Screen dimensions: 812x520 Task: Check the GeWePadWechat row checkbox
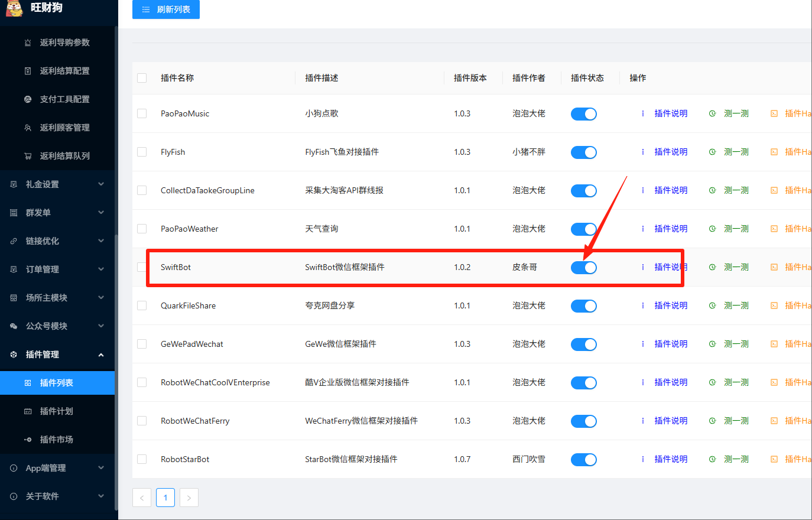pyautogui.click(x=142, y=344)
